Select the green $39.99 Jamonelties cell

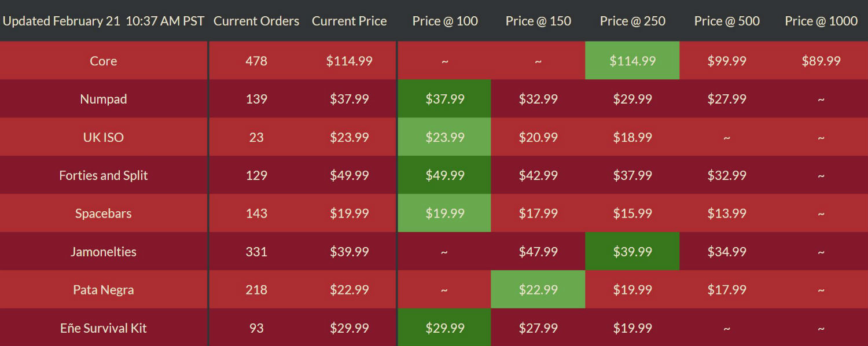pos(632,252)
